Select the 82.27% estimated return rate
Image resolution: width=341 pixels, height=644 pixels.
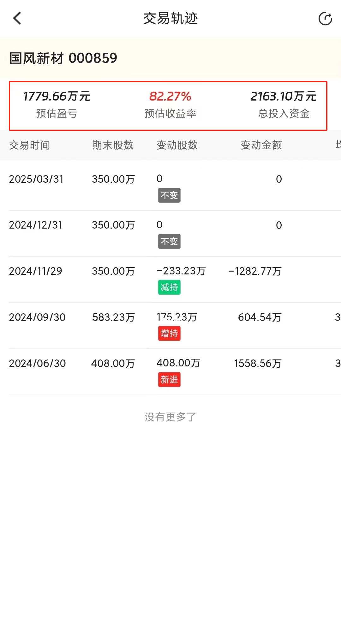(170, 96)
